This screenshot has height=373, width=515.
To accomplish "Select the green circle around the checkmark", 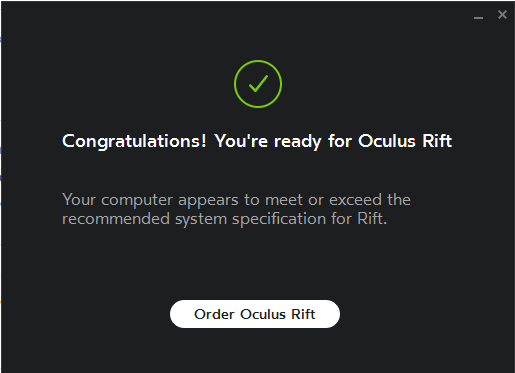I will point(258,84).
